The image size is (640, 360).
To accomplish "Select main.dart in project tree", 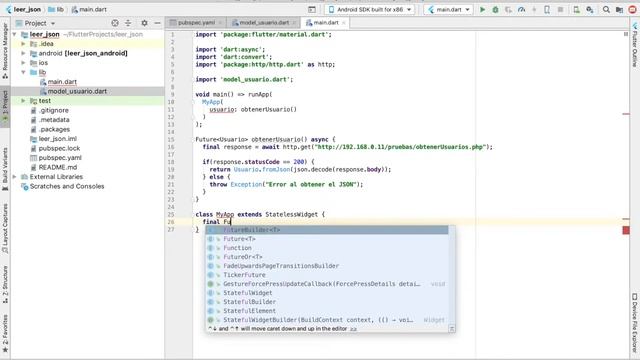I will (x=62, y=82).
